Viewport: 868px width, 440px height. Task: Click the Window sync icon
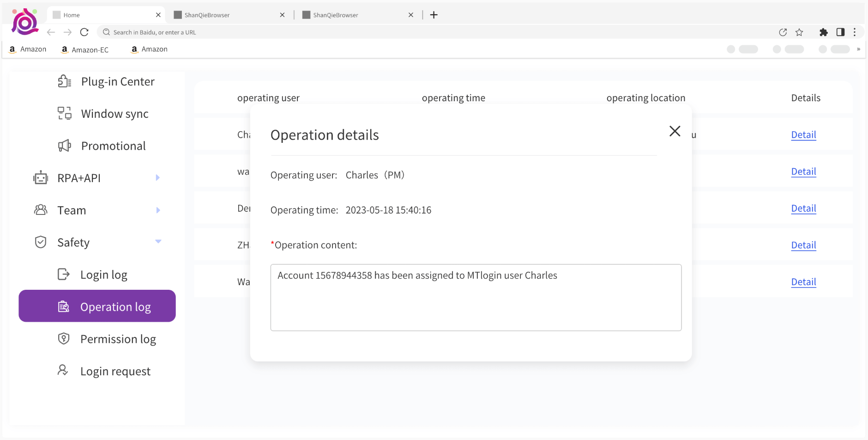(x=64, y=113)
